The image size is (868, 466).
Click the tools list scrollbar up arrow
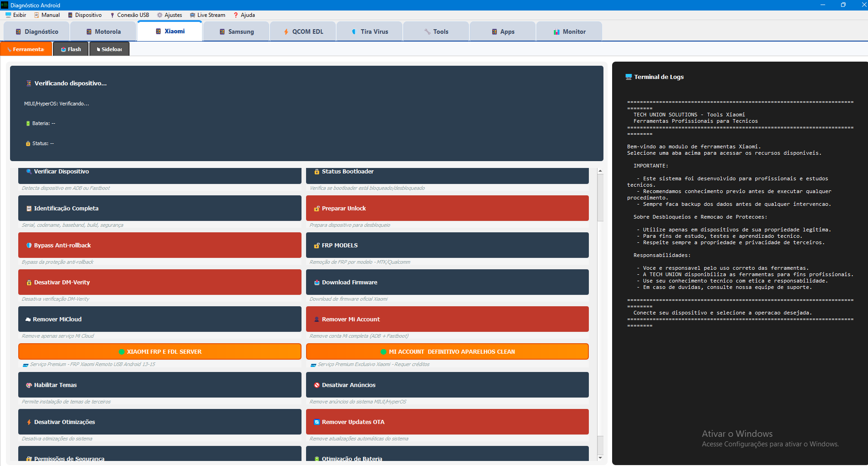[600, 171]
